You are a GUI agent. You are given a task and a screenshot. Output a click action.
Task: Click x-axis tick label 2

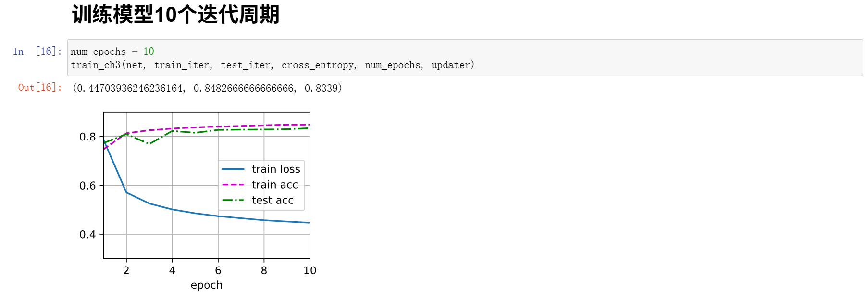click(126, 270)
